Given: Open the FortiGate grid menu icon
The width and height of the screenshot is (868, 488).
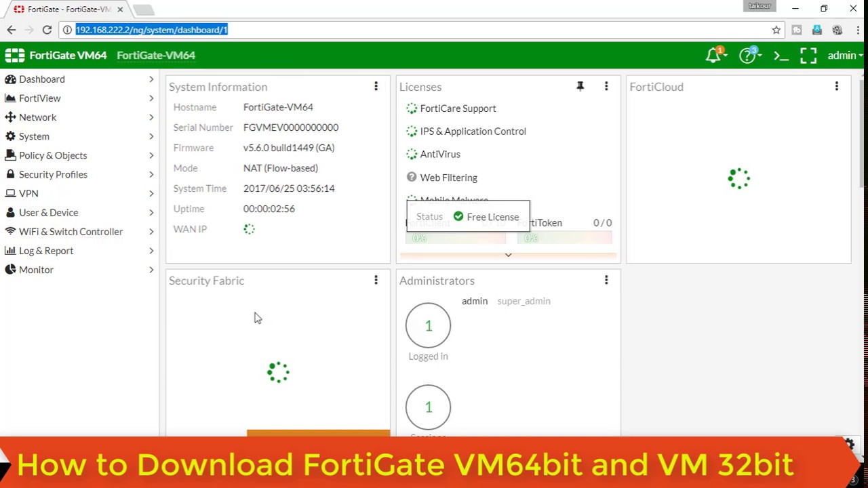Looking at the screenshot, I should [x=14, y=56].
